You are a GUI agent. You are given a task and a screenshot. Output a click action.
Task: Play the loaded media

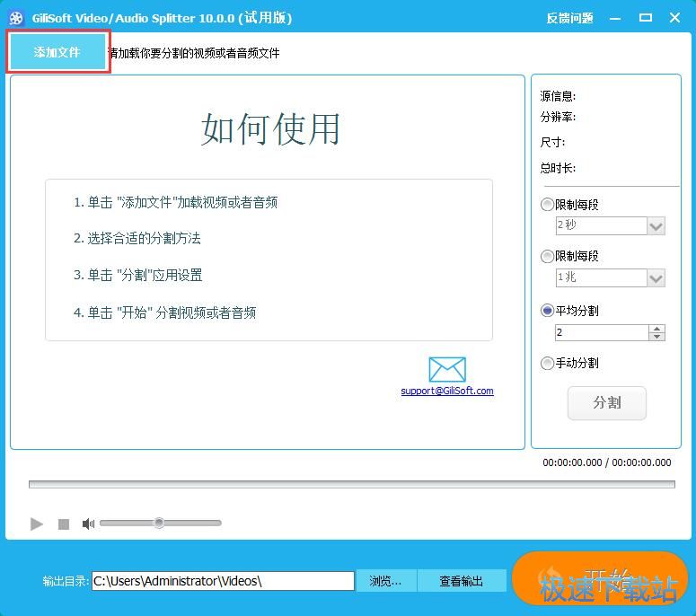pos(37,524)
